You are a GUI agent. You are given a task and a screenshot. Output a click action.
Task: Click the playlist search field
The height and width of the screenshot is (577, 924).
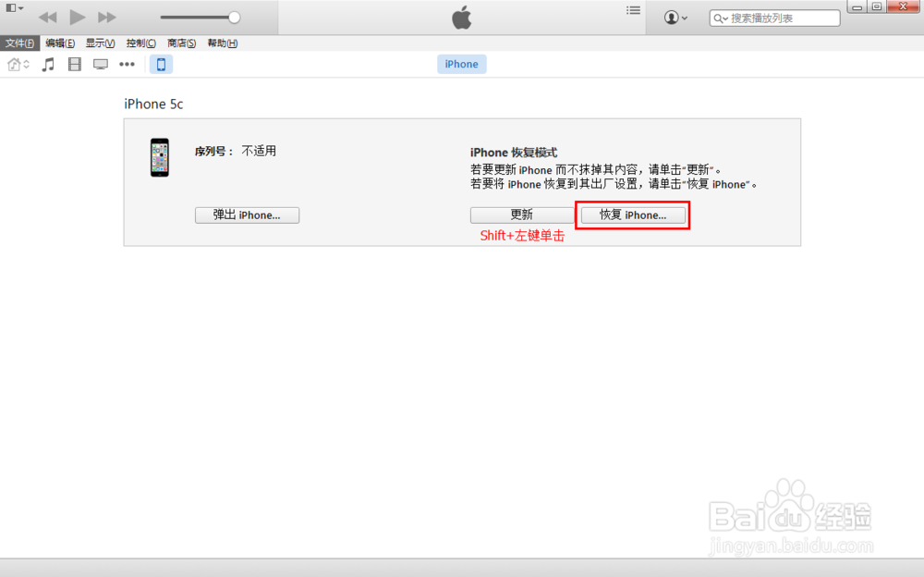(x=774, y=18)
